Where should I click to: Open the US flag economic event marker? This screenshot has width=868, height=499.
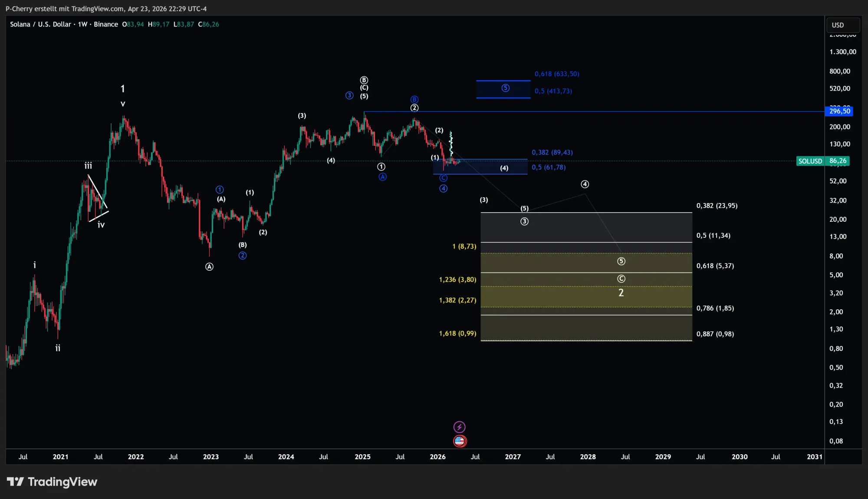(x=460, y=441)
